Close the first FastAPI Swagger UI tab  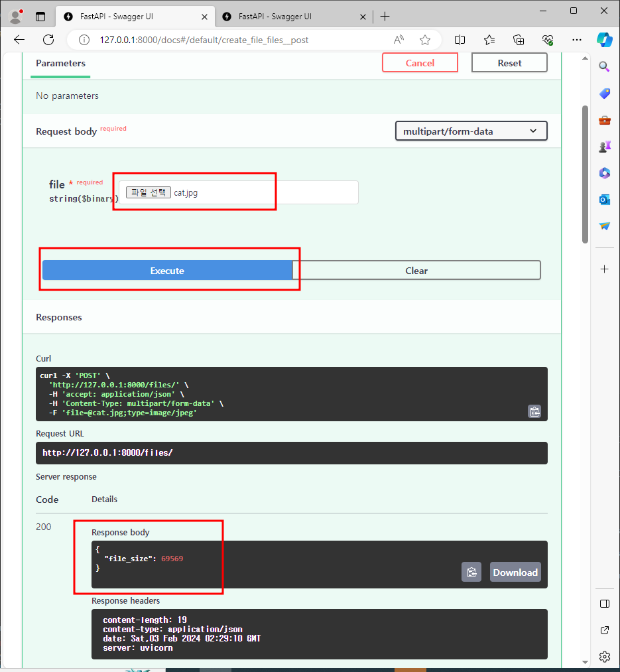click(204, 17)
